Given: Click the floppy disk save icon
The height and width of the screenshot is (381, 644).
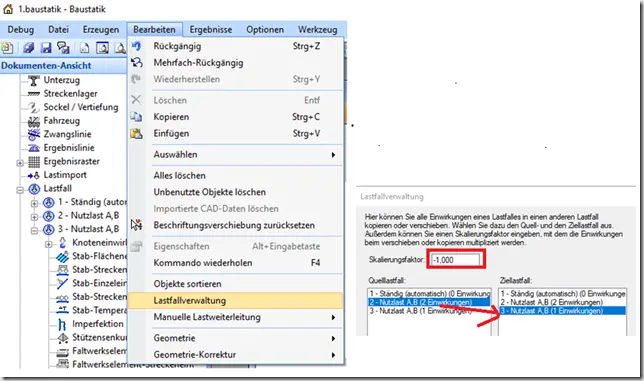Looking at the screenshot, I should point(46,48).
